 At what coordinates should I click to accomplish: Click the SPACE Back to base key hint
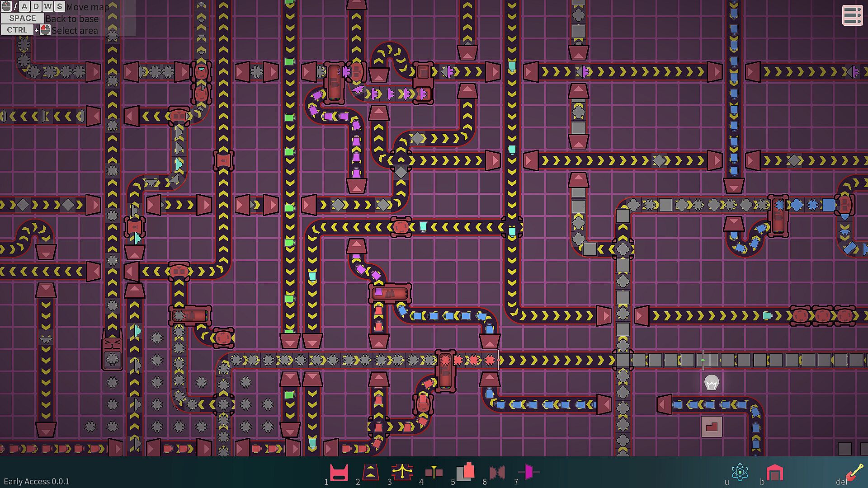coord(22,19)
